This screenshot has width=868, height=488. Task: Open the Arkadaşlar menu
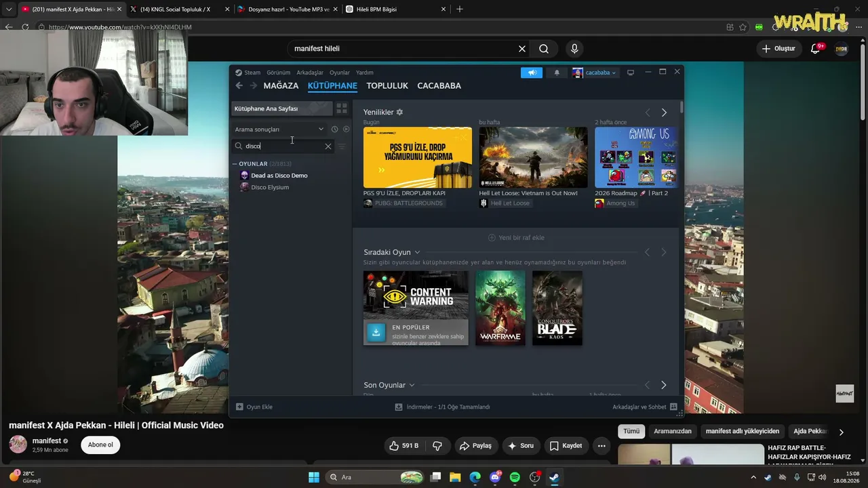click(x=310, y=73)
